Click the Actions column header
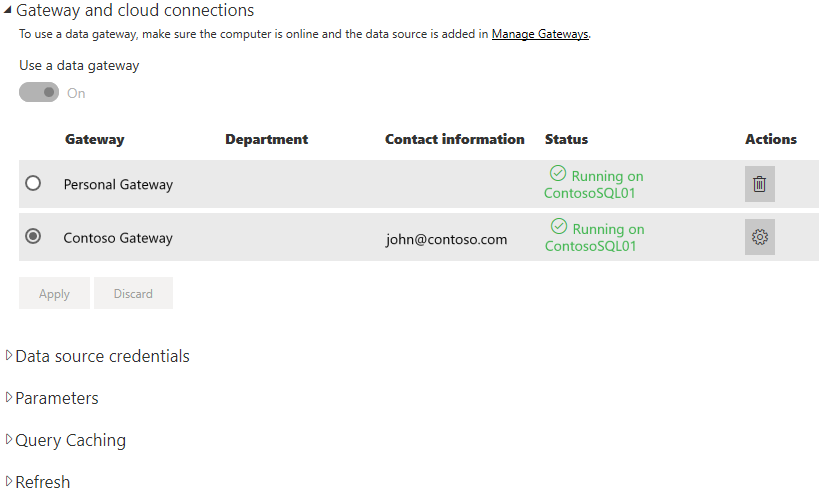 tap(771, 139)
